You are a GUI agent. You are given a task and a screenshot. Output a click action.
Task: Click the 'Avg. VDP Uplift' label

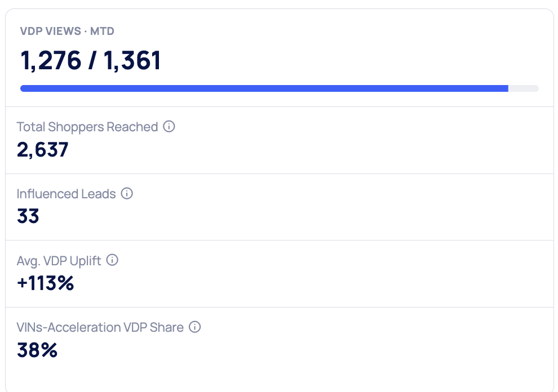(59, 260)
